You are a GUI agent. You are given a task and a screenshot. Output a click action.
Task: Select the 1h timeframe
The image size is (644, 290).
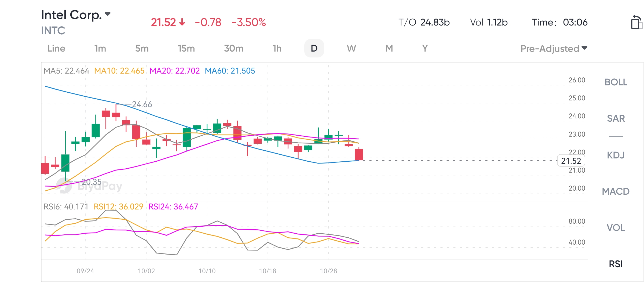[x=277, y=49]
